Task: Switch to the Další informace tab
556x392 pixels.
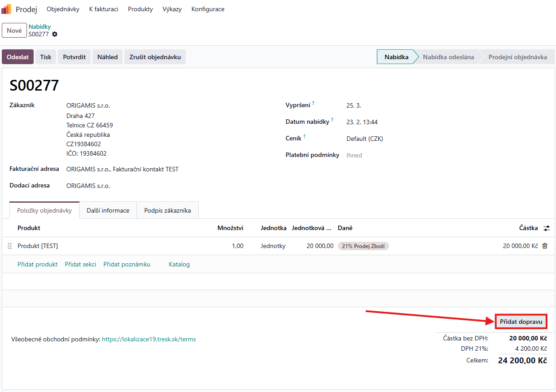Action: [108, 210]
